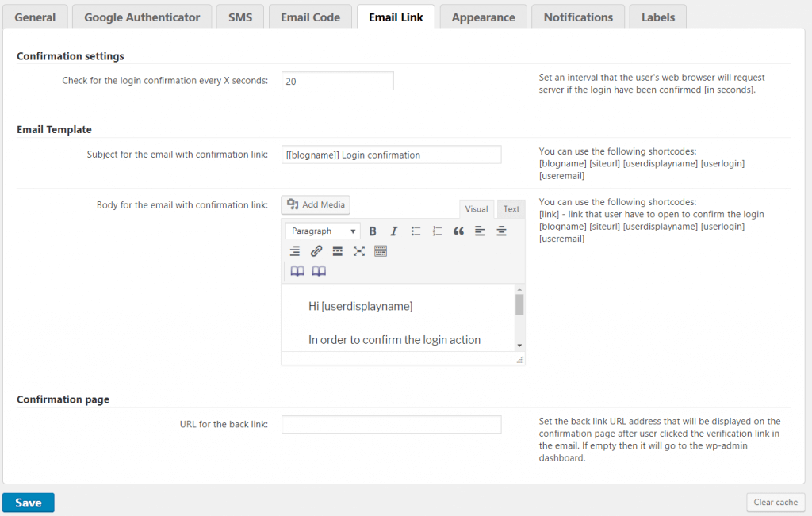Click the Save button
The image size is (812, 516).
(29, 503)
